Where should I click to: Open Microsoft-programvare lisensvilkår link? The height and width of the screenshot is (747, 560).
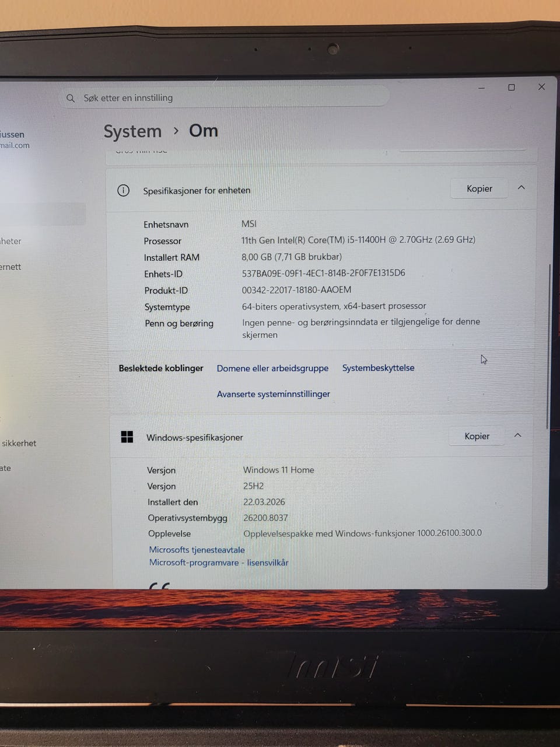click(219, 563)
